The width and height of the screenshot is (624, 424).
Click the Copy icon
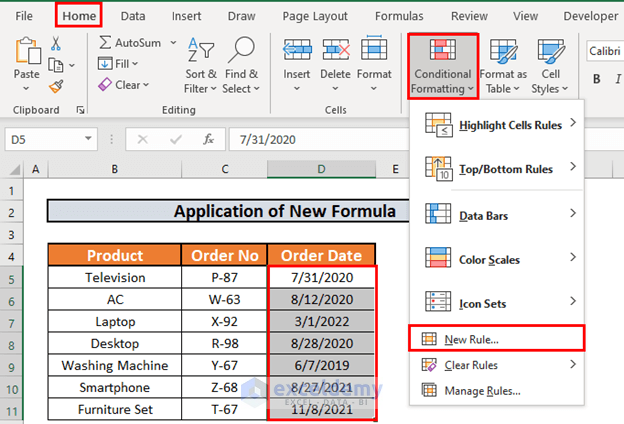click(56, 65)
